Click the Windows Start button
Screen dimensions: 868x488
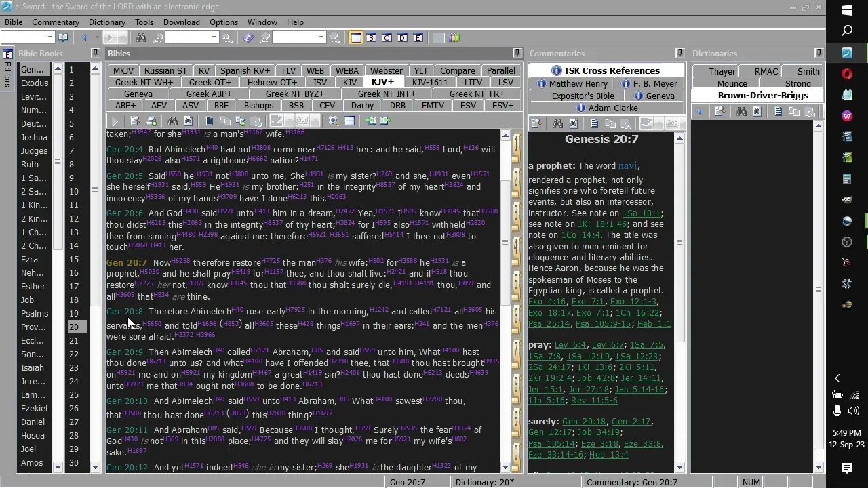847,10
